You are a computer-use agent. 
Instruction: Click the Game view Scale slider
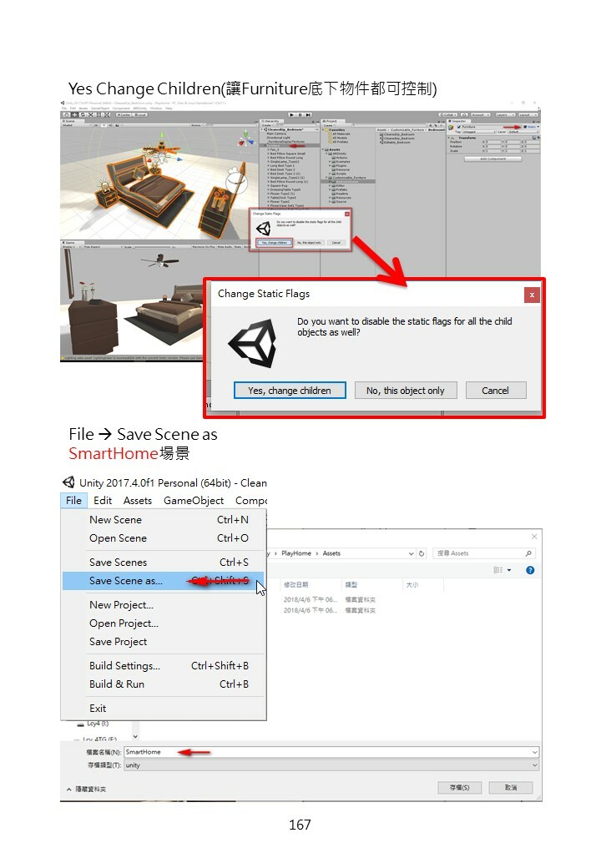click(x=152, y=247)
